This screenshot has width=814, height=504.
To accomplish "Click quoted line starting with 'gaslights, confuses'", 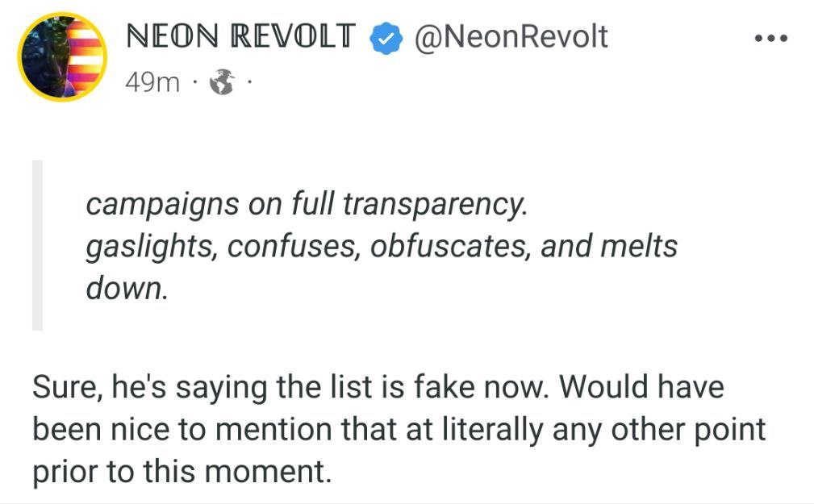I will (382, 246).
